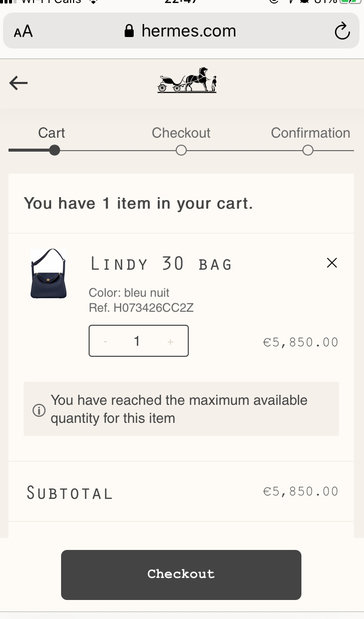Select the Confirmation step label
Screen dimensions: 364x619
click(310, 133)
